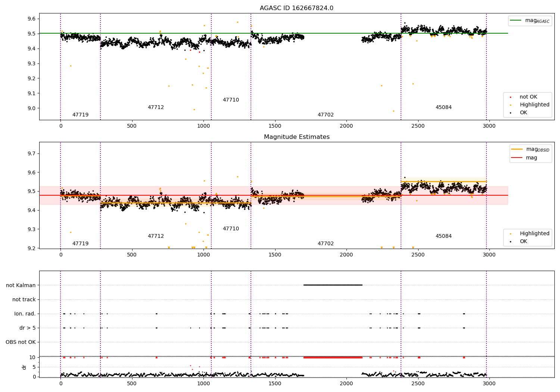The height and width of the screenshot is (392, 560).
Task: Click the 47702 label in the top plot
Action: click(x=326, y=115)
